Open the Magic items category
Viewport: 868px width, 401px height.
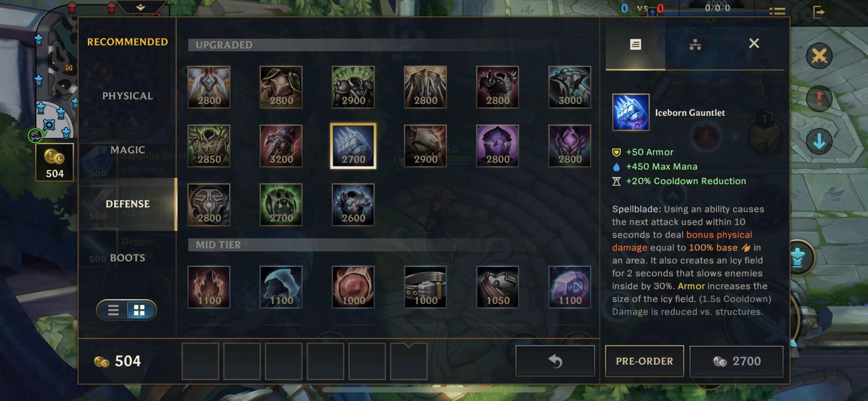pos(127,150)
